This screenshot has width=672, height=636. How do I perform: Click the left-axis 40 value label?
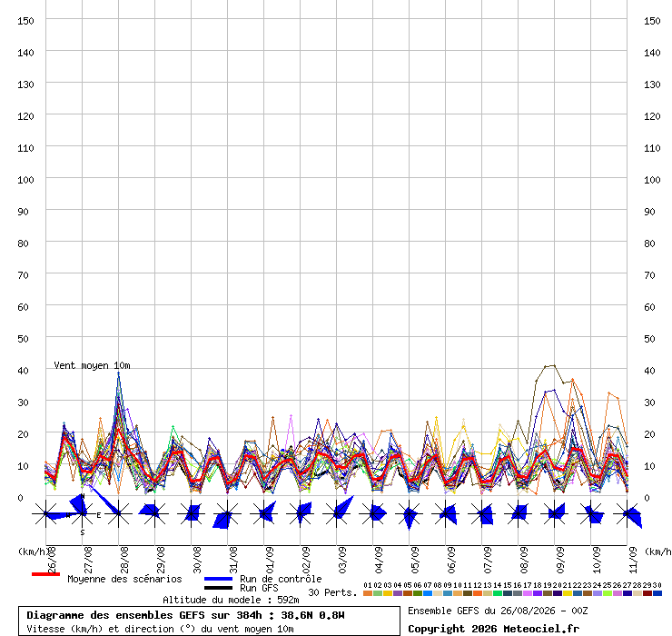tap(23, 371)
